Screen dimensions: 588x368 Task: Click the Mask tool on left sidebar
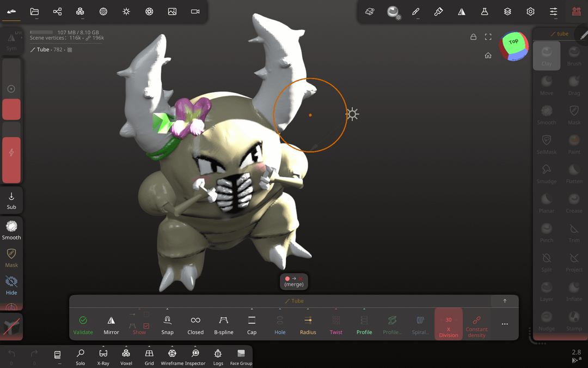coord(11,257)
